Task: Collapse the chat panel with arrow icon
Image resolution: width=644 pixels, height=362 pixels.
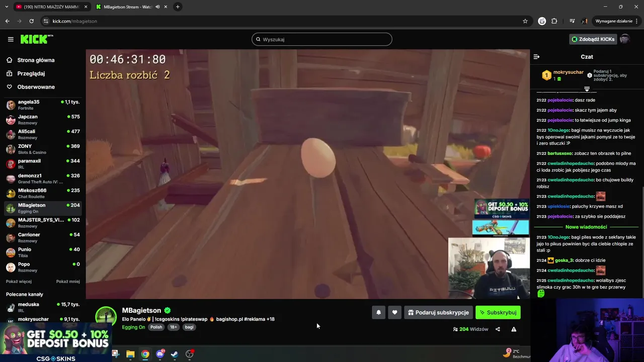Action: coord(536,57)
